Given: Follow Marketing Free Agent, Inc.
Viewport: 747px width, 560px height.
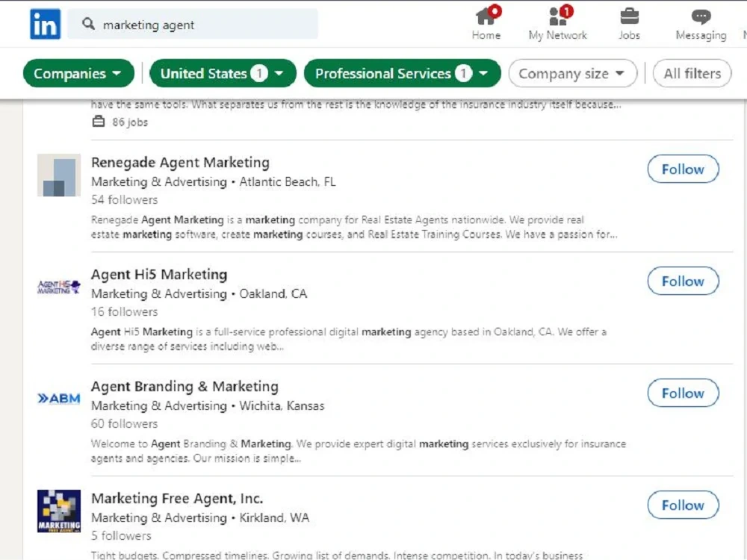Looking at the screenshot, I should pos(684,505).
